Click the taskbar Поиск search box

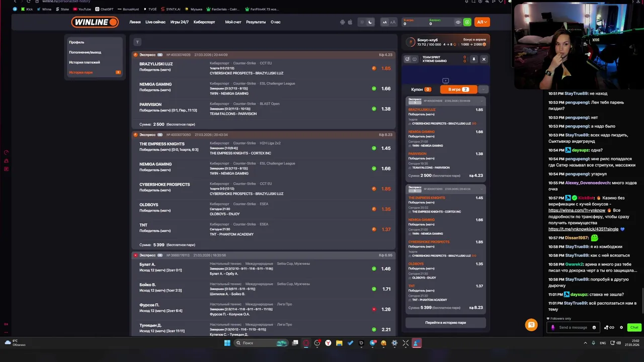[x=261, y=343]
